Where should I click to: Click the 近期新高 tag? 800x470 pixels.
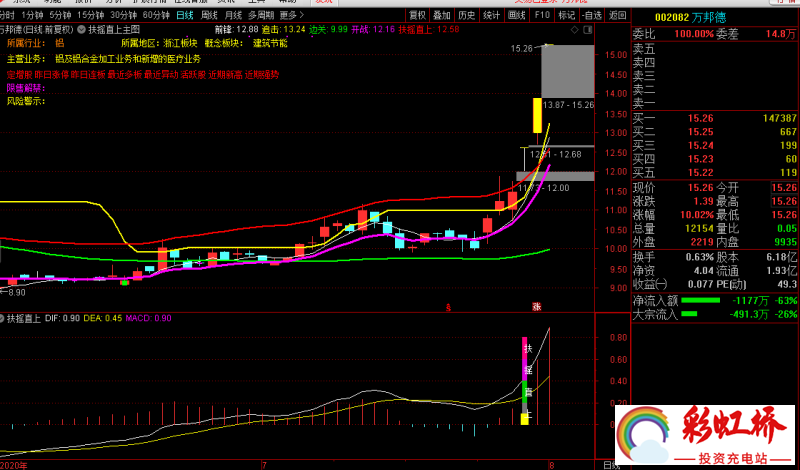click(225, 75)
